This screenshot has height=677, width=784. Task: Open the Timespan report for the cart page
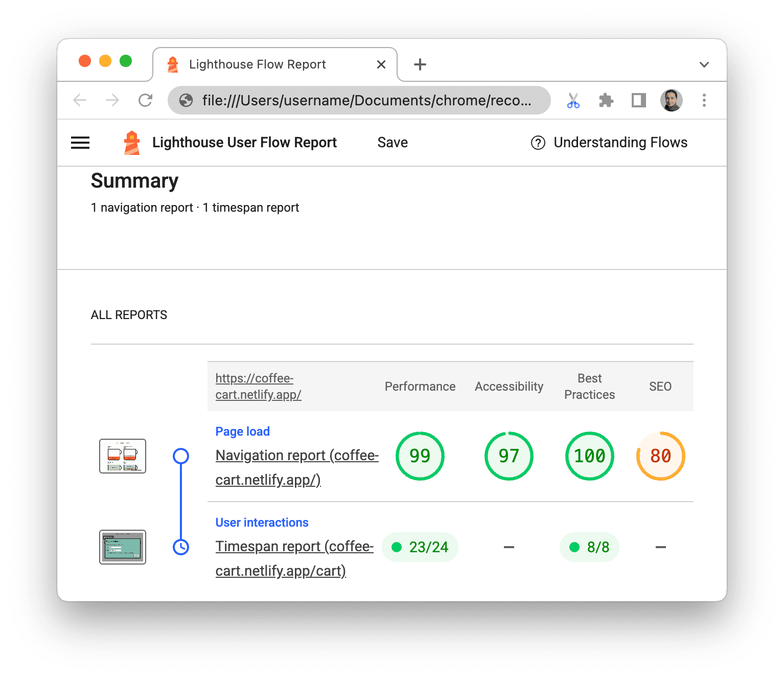pyautogui.click(x=294, y=558)
